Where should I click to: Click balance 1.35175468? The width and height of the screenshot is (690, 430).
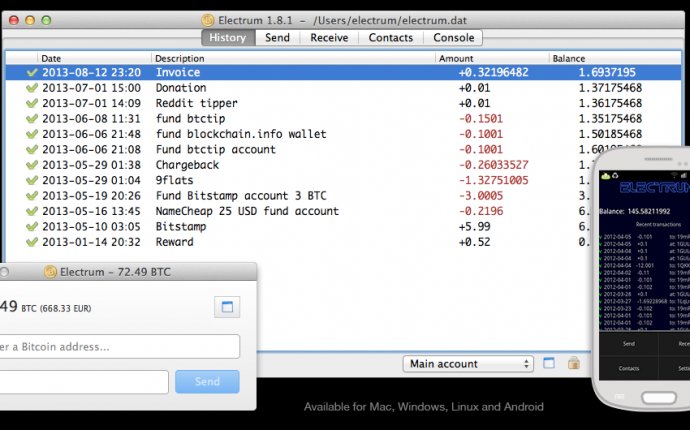tap(610, 119)
